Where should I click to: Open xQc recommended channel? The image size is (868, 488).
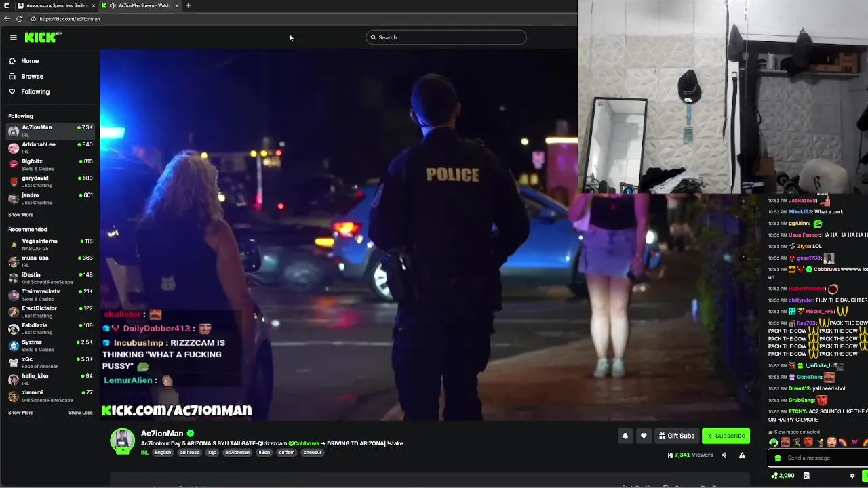point(50,363)
